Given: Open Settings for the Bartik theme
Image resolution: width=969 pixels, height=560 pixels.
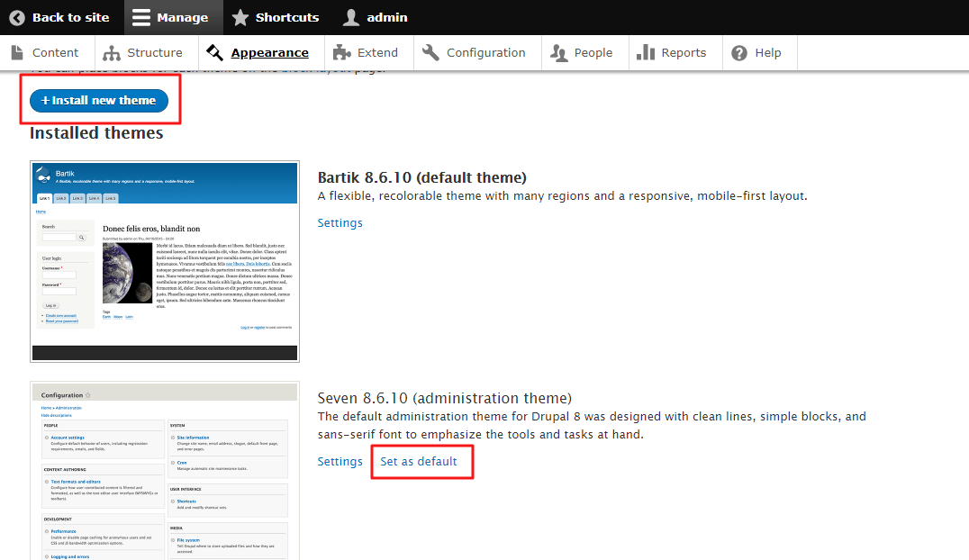Looking at the screenshot, I should coord(340,222).
